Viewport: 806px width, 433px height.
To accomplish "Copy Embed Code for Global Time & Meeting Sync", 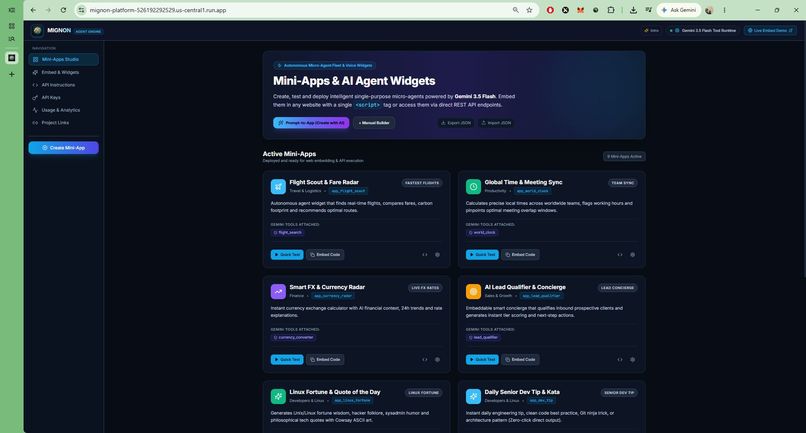I will [520, 255].
